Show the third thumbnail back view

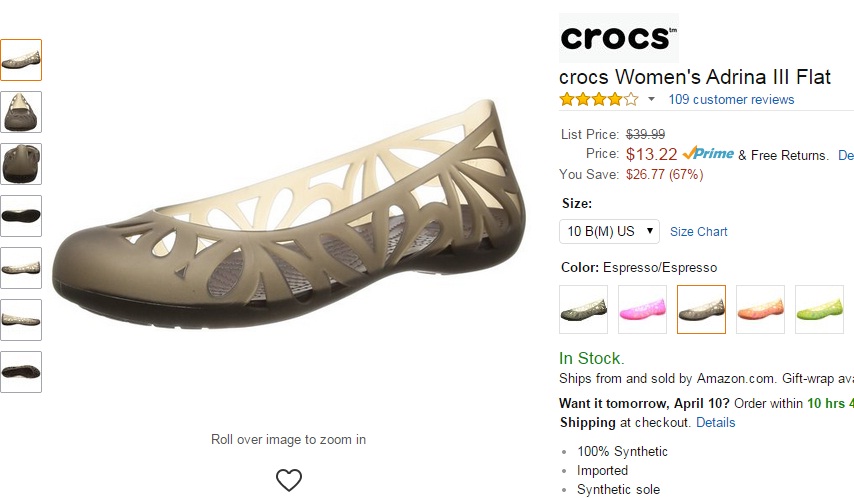21,164
